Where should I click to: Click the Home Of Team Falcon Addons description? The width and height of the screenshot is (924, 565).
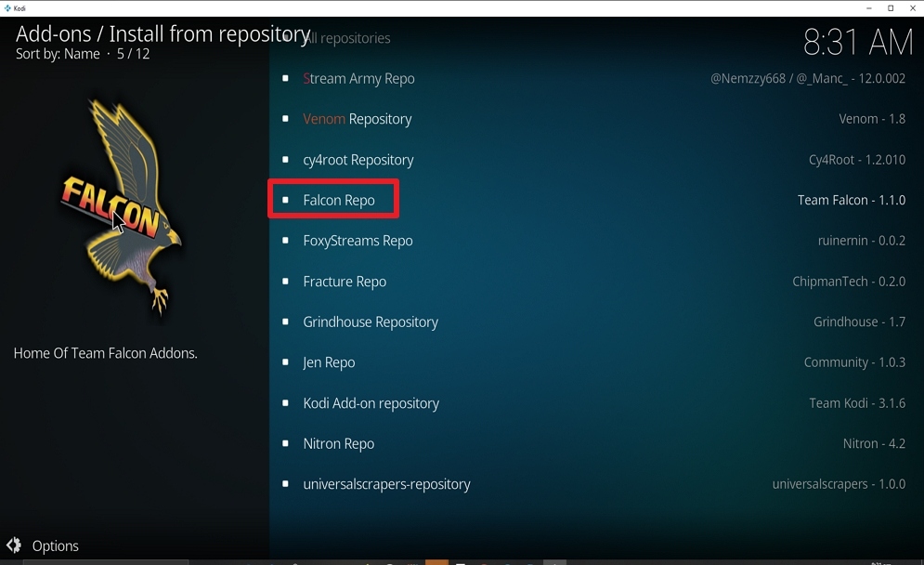tap(106, 353)
